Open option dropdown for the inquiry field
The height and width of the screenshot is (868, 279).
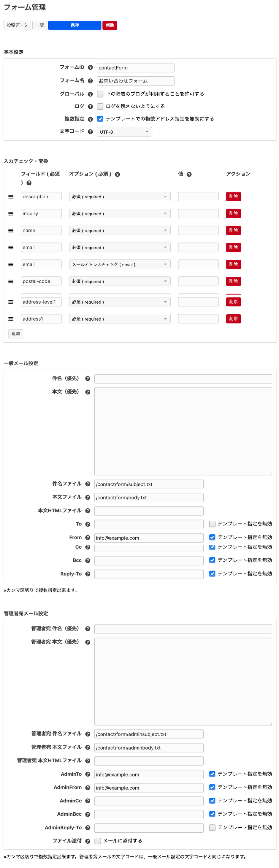point(120,214)
